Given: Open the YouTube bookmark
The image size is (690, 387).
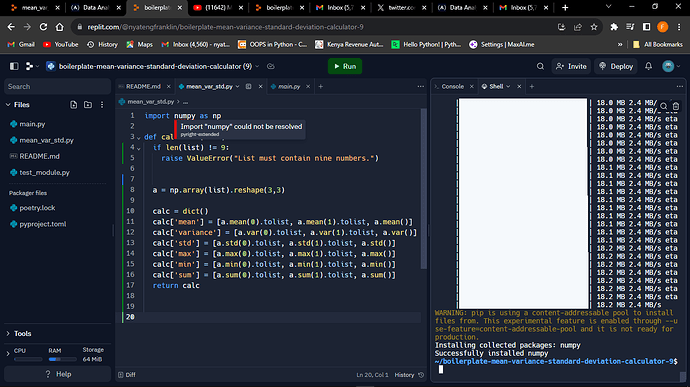Looking at the screenshot, I should point(60,44).
